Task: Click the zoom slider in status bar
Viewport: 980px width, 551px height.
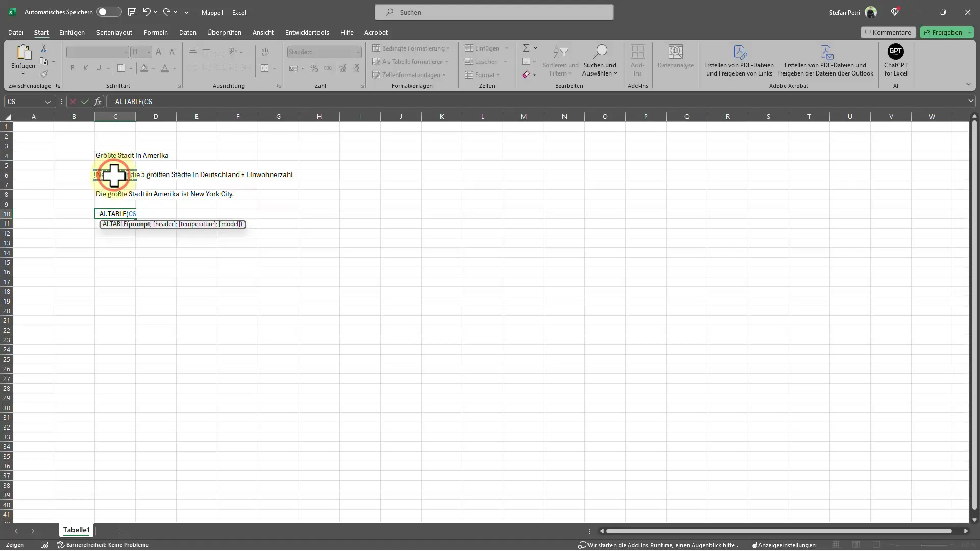Action: [922, 545]
